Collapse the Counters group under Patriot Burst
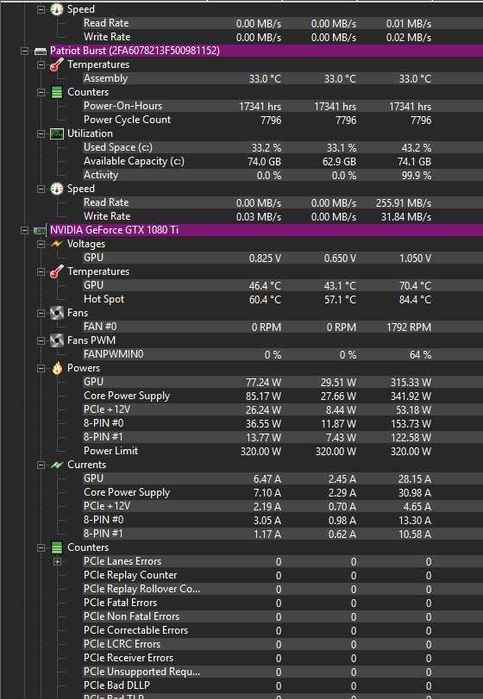Screen dimensions: 483x699 point(41,93)
